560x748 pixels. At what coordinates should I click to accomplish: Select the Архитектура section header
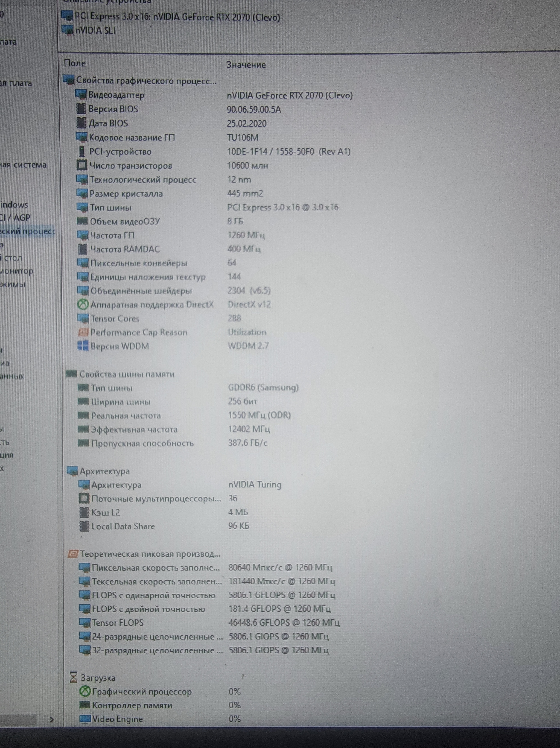104,471
